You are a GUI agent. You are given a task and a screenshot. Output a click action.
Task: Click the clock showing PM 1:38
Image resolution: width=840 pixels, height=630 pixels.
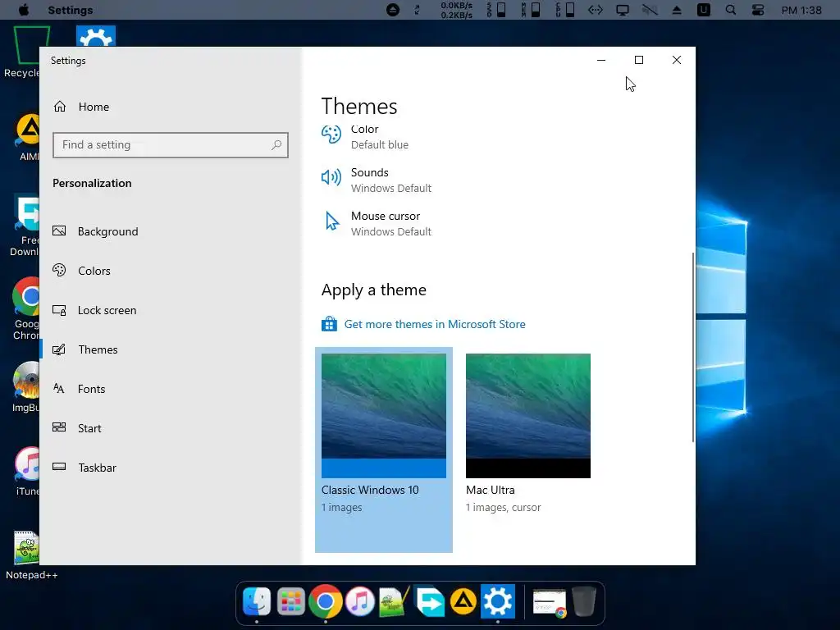801,10
